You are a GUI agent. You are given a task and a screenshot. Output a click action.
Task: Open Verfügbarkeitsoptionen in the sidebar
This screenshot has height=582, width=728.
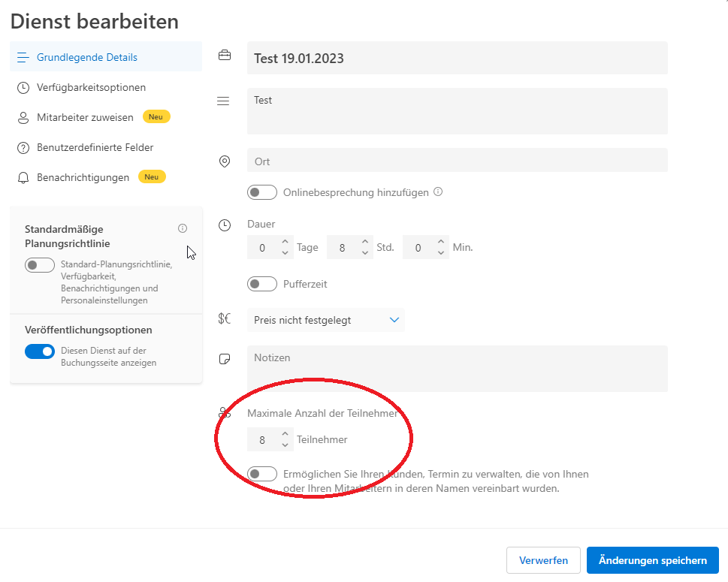click(91, 87)
